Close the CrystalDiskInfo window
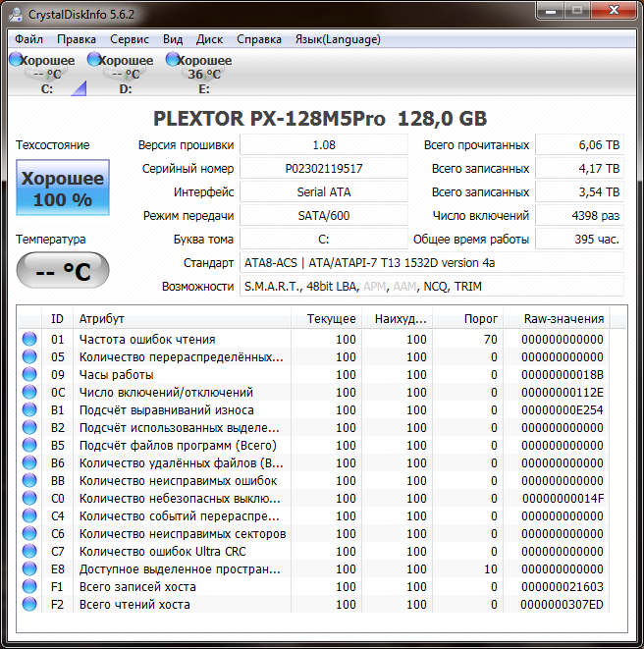This screenshot has width=644, height=649. pos(614,11)
